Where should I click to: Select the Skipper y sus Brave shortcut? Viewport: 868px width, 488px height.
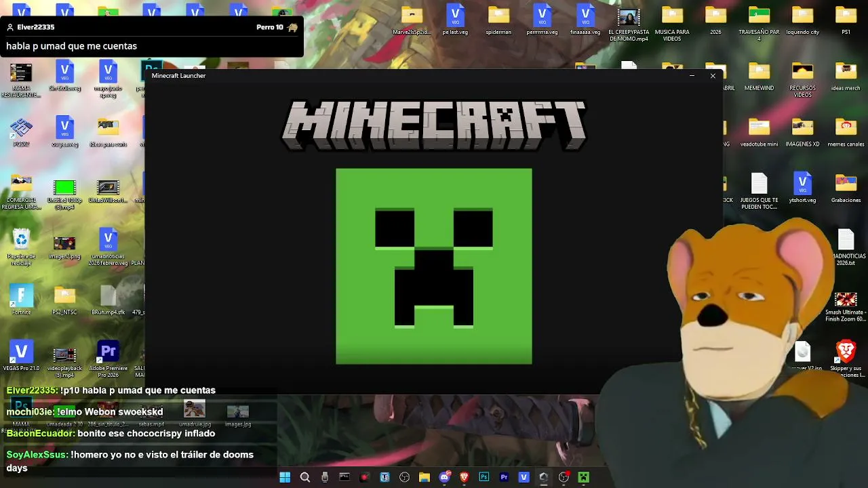tap(846, 359)
